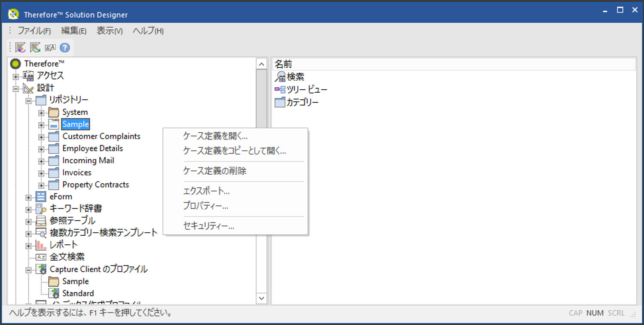
Task: Open the 表示(V) menu
Action: pos(110,31)
